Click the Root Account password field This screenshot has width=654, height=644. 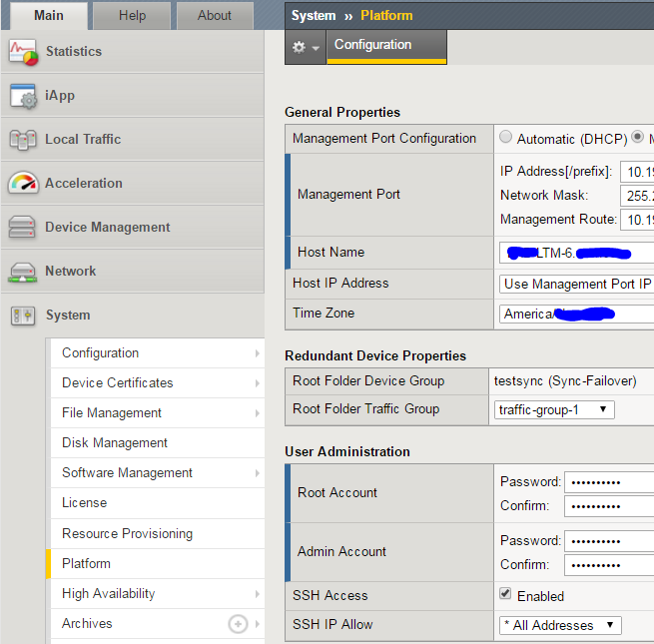(x=608, y=481)
